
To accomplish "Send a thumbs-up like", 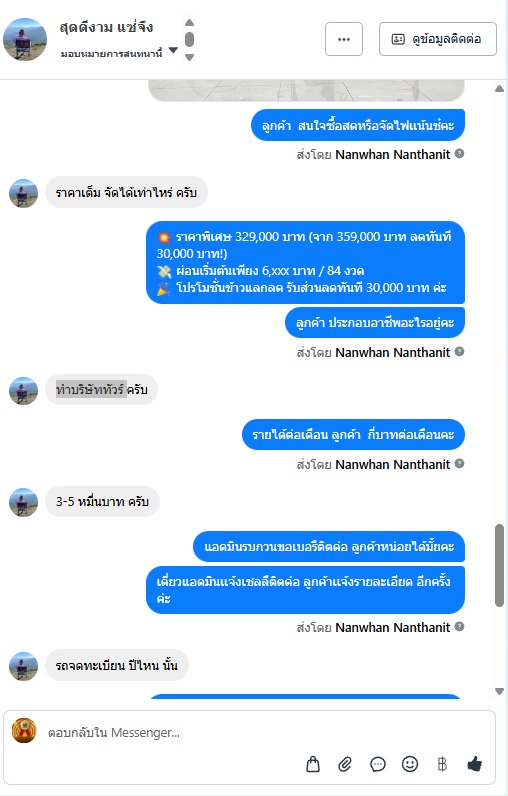I will click(x=475, y=764).
